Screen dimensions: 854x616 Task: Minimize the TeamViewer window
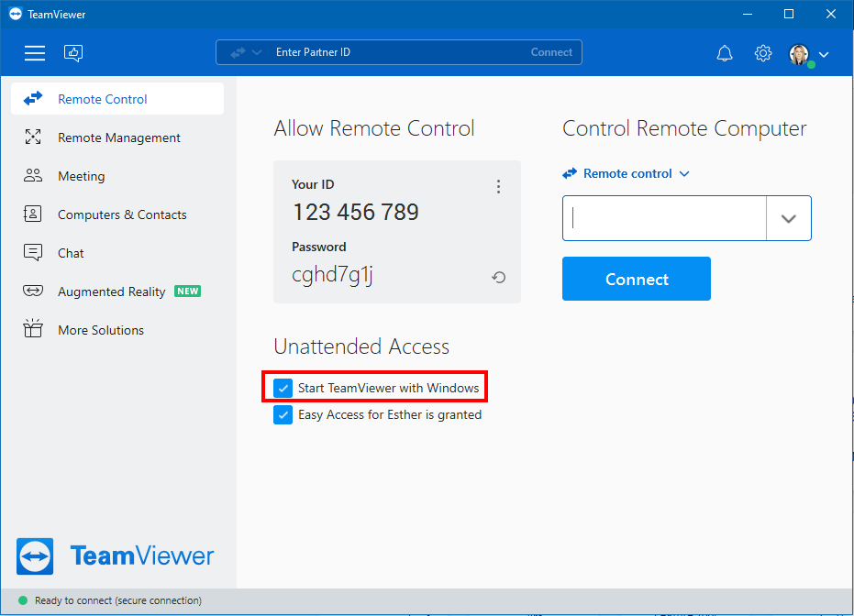(748, 14)
